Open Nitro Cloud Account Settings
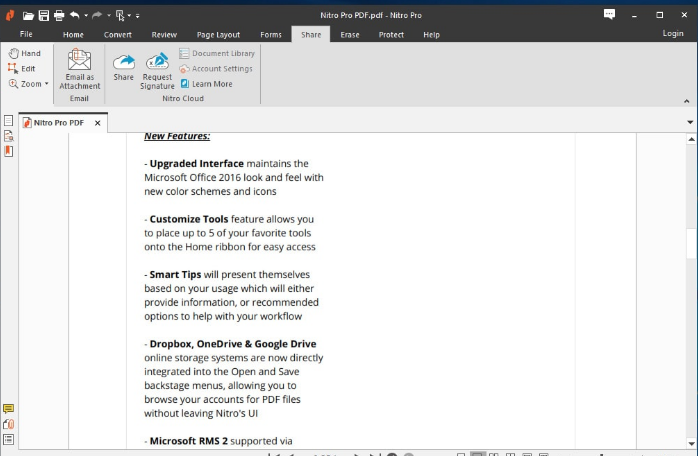 [x=216, y=69]
